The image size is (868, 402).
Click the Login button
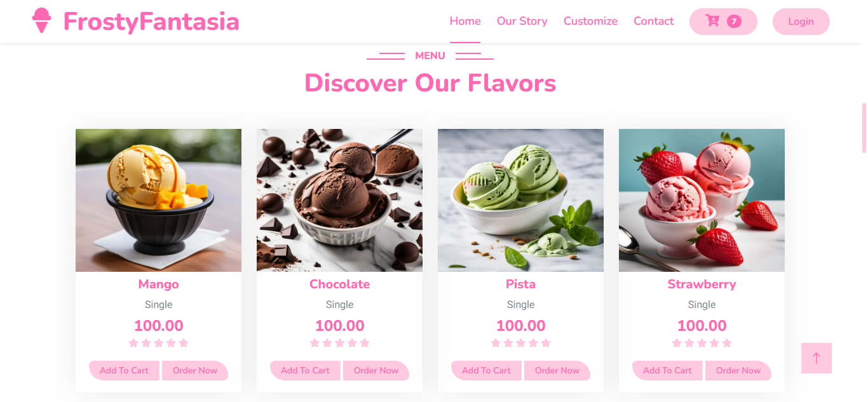[x=801, y=21]
